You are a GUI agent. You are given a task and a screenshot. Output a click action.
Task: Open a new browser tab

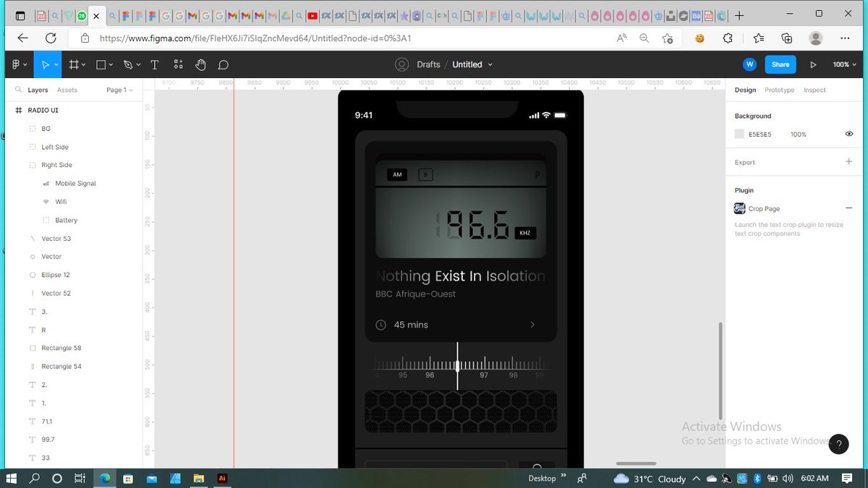pyautogui.click(x=739, y=15)
